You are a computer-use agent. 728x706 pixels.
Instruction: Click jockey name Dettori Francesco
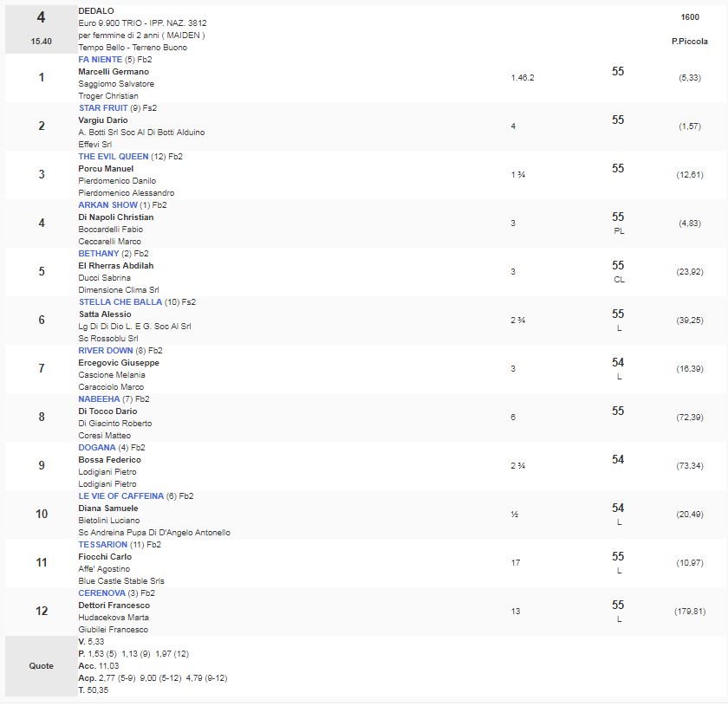[114, 606]
